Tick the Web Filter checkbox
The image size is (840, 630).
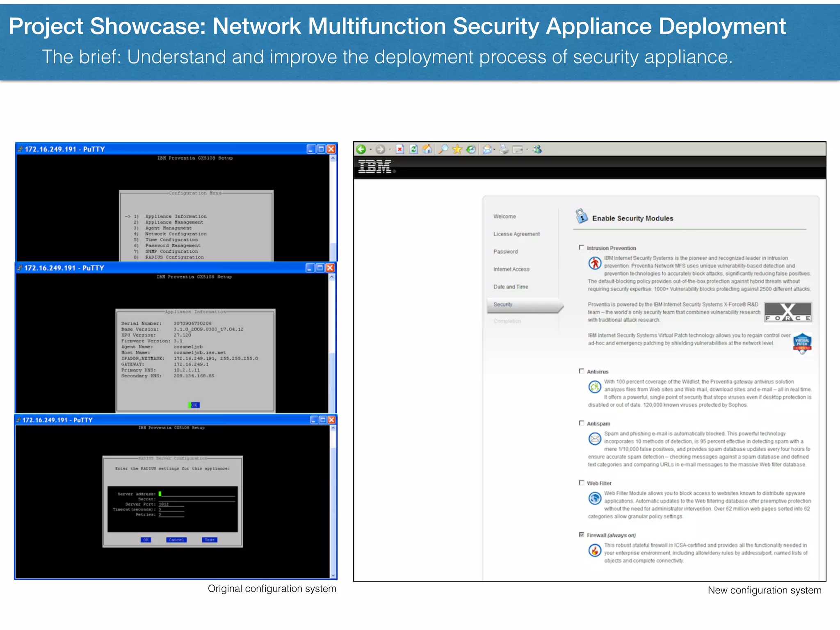pos(581,483)
